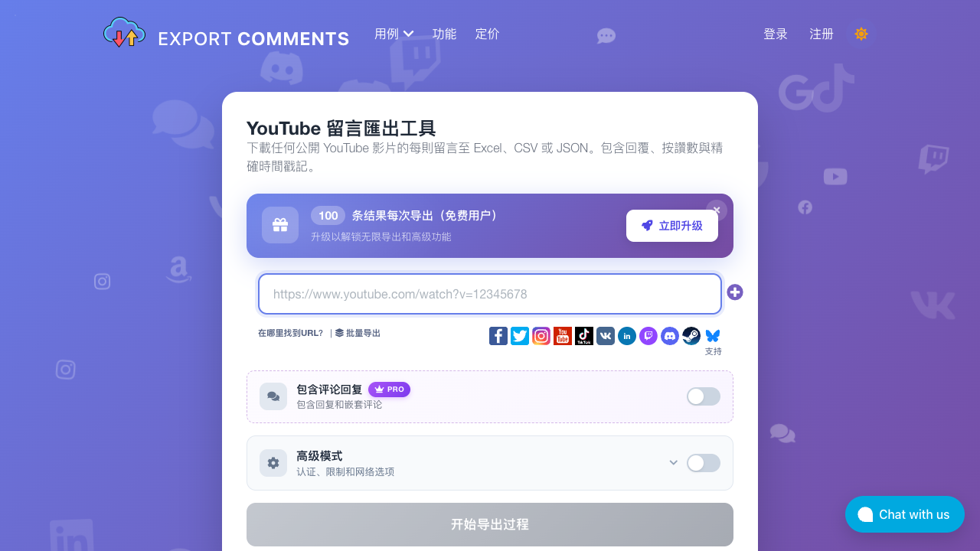Viewport: 980px width, 551px height.
Task: Click the YouTube platform icon
Action: (x=563, y=336)
